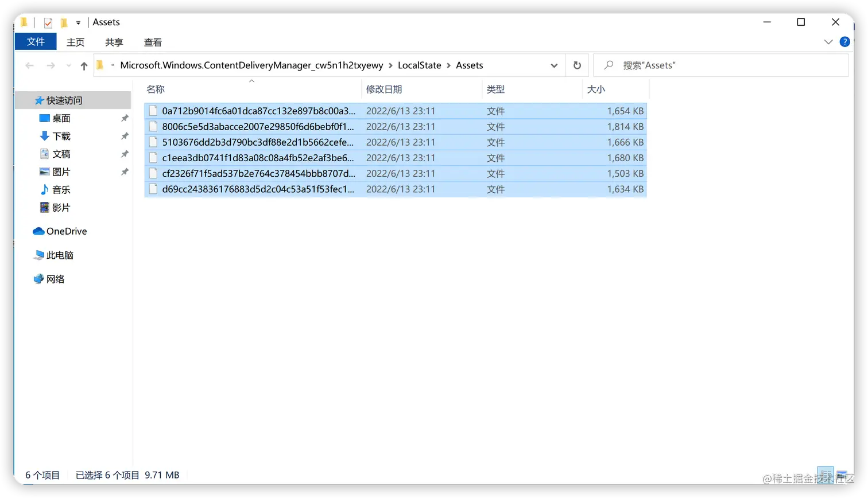Click the back navigation arrow
The width and height of the screenshot is (868, 498).
[30, 65]
